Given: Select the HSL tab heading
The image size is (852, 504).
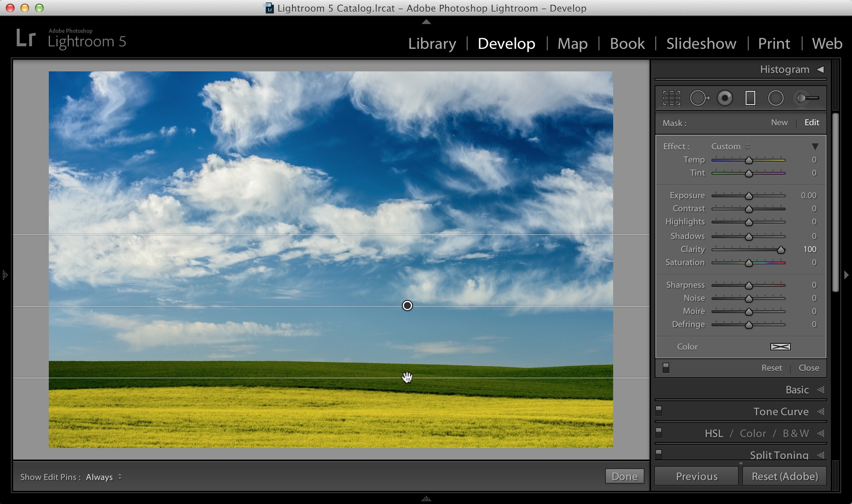Looking at the screenshot, I should click(x=714, y=433).
